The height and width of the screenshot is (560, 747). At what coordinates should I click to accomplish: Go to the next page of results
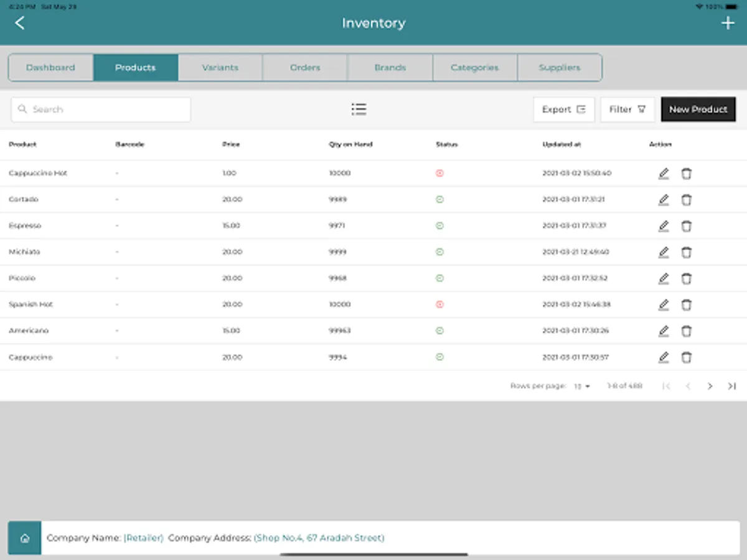pos(710,386)
